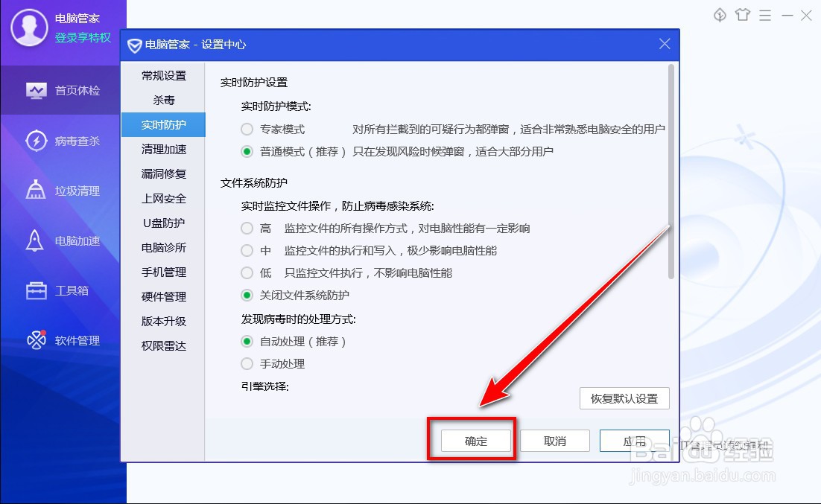
Task: Open 病毒查杀 lightning icon in sidebar
Action: point(36,141)
